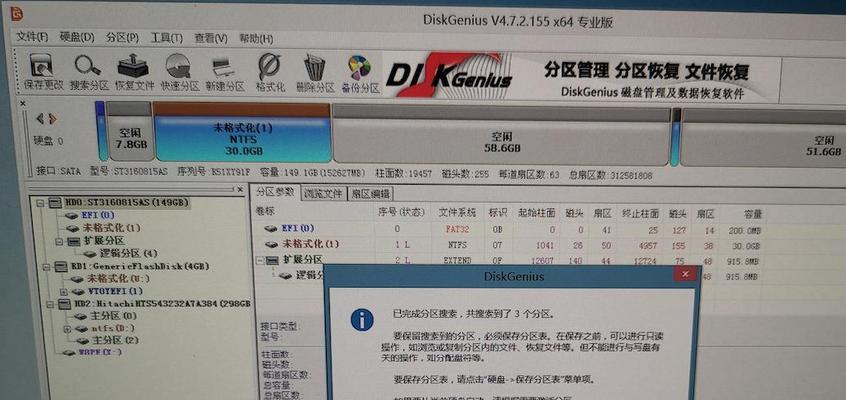Click the 容量:149.1GB(152627MB) info text
Screen dimensions: 846x400
(312, 174)
